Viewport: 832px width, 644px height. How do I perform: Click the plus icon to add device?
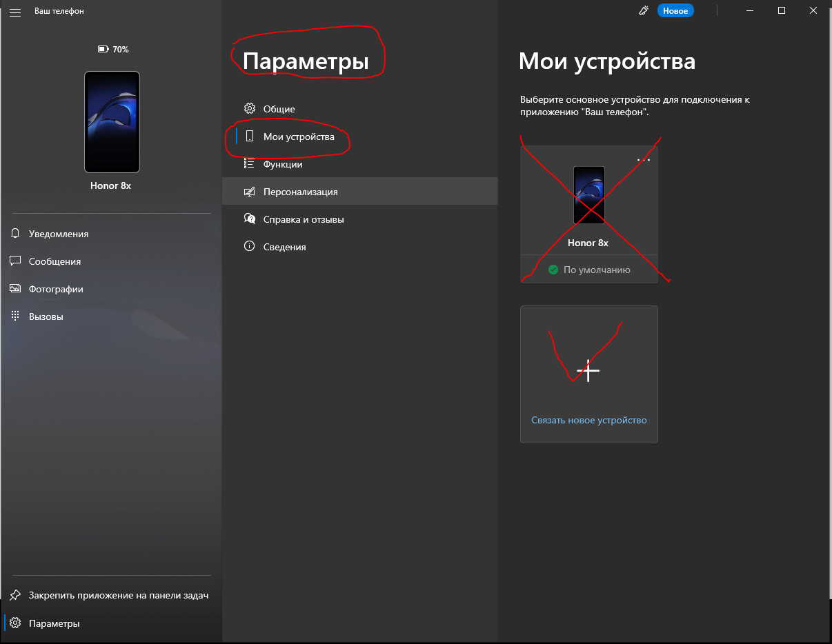coord(588,370)
